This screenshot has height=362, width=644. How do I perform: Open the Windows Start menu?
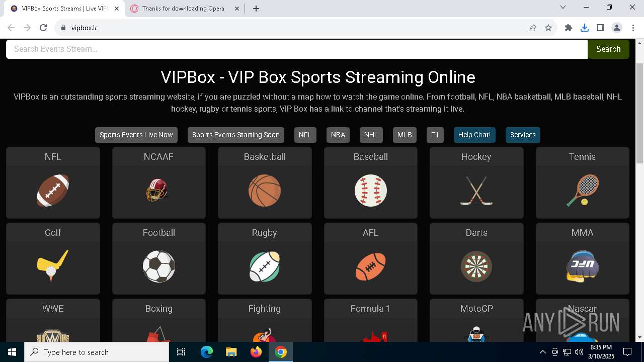tap(12, 352)
